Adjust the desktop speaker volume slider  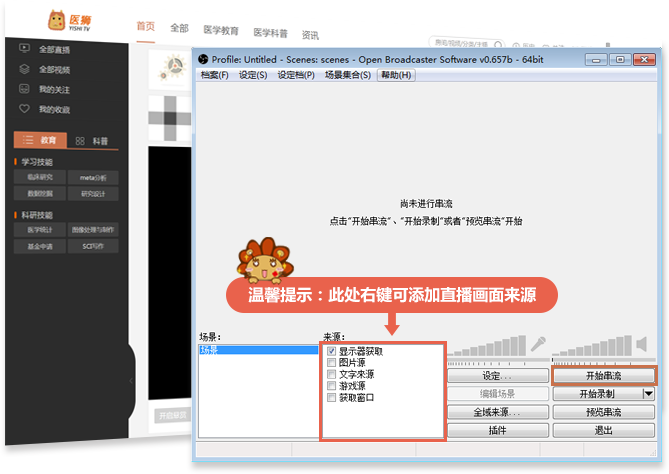(x=603, y=361)
